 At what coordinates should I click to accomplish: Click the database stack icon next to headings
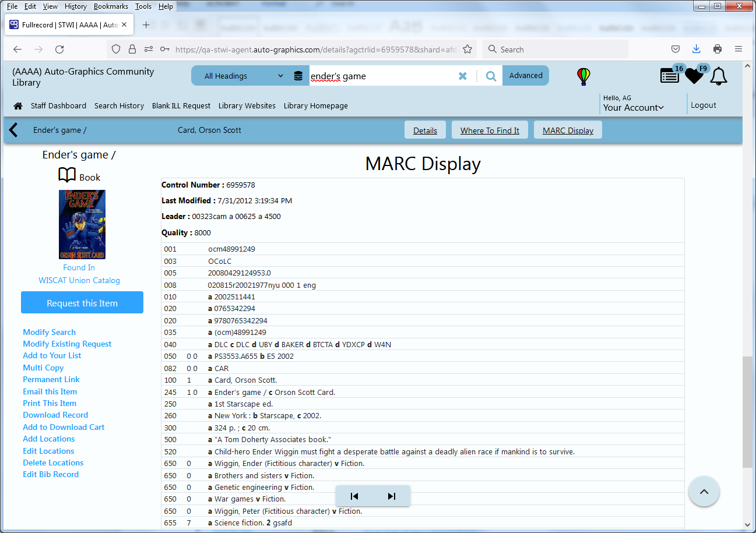(x=298, y=76)
